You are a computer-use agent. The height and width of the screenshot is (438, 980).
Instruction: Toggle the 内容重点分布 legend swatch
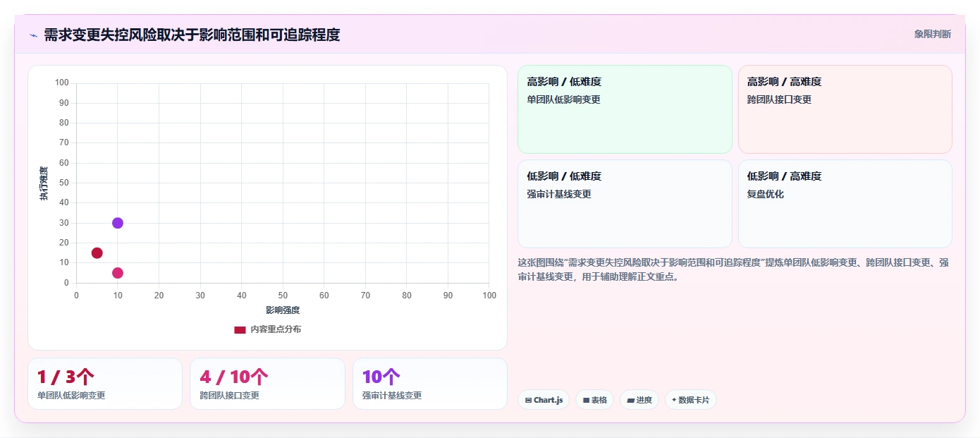point(240,329)
